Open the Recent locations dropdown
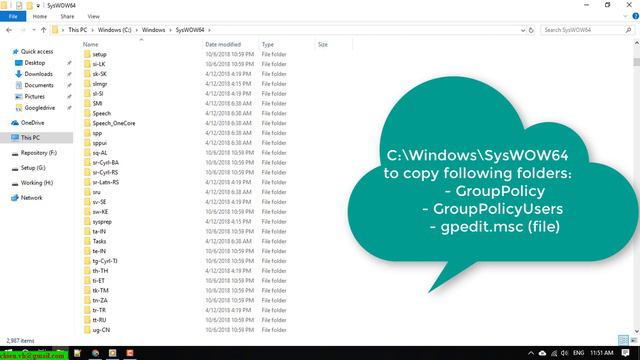 tap(33, 30)
